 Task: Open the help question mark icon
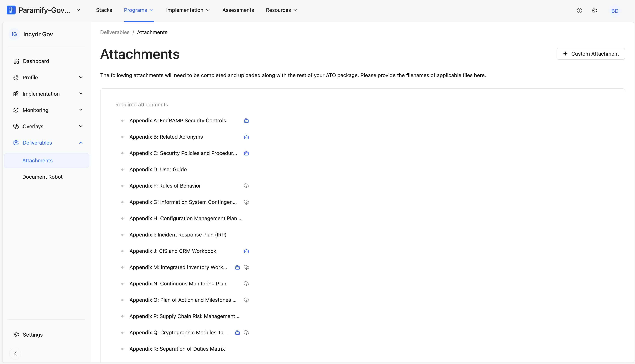(580, 11)
